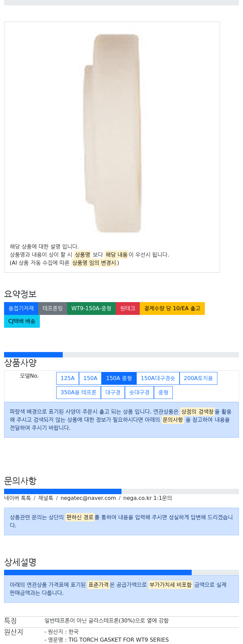Click the WT9-150A-중형 green tag
Image resolution: width=243 pixels, height=644 pixels.
click(x=91, y=308)
